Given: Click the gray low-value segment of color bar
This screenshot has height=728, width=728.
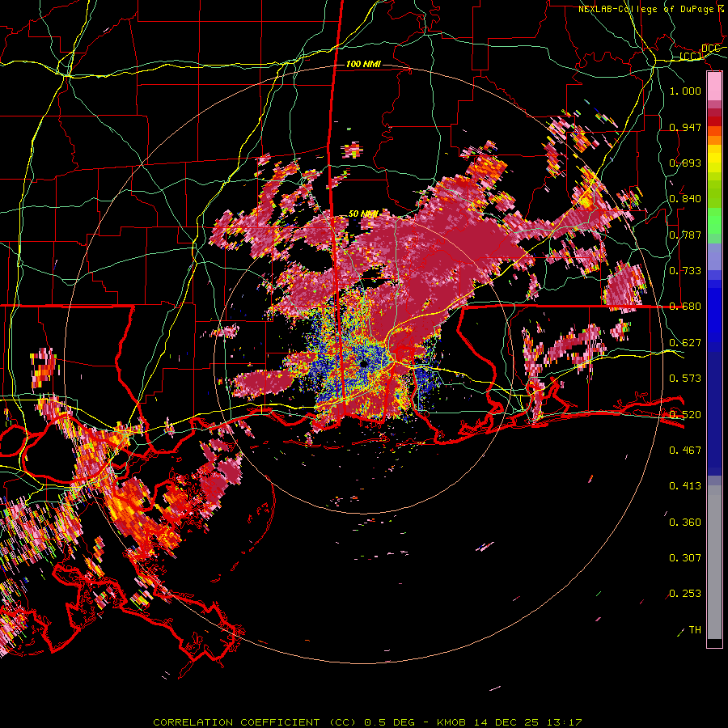Looking at the screenshot, I should (x=714, y=562).
